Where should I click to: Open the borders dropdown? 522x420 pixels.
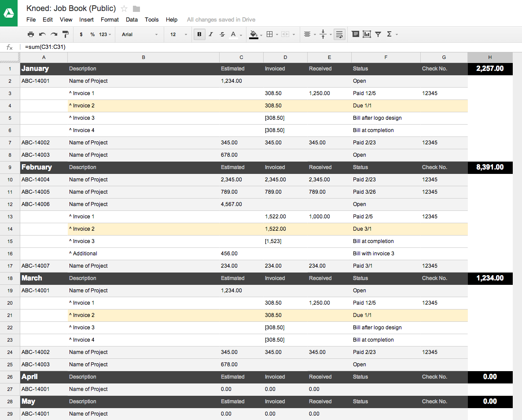(270, 34)
